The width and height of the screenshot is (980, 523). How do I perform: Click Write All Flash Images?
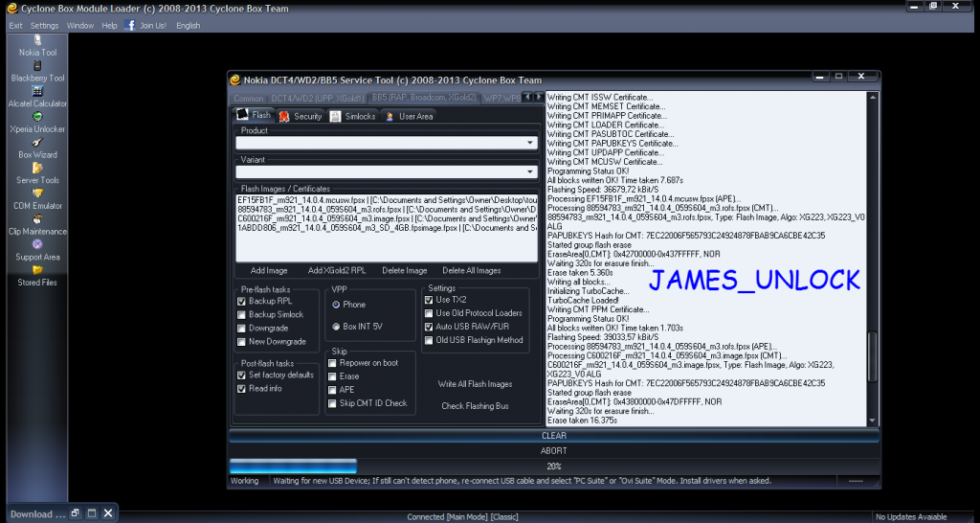(475, 384)
